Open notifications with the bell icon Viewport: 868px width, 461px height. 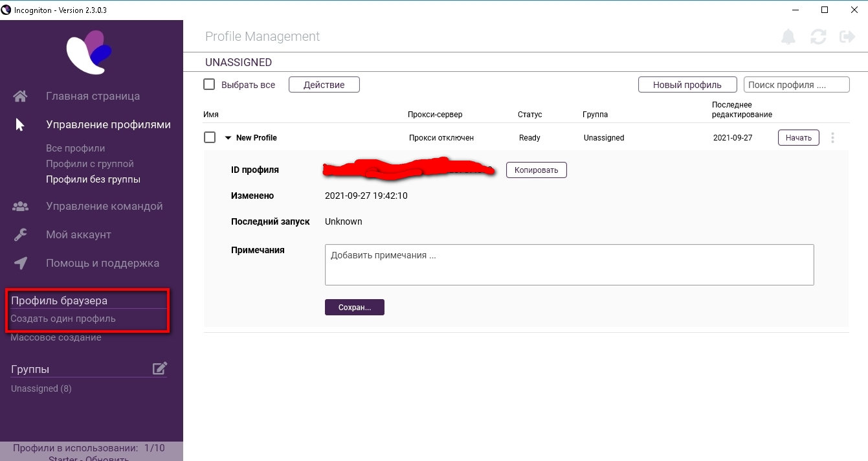pyautogui.click(x=788, y=37)
